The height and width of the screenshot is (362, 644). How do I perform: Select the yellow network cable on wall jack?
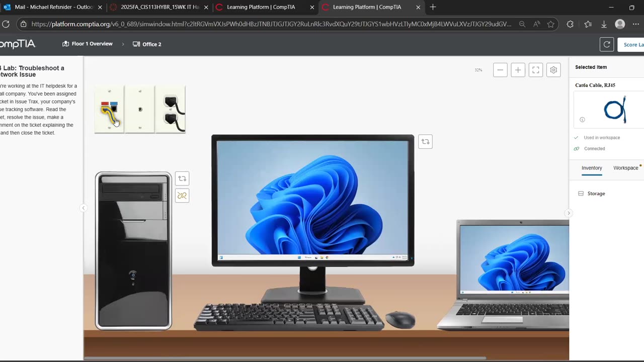(109, 115)
